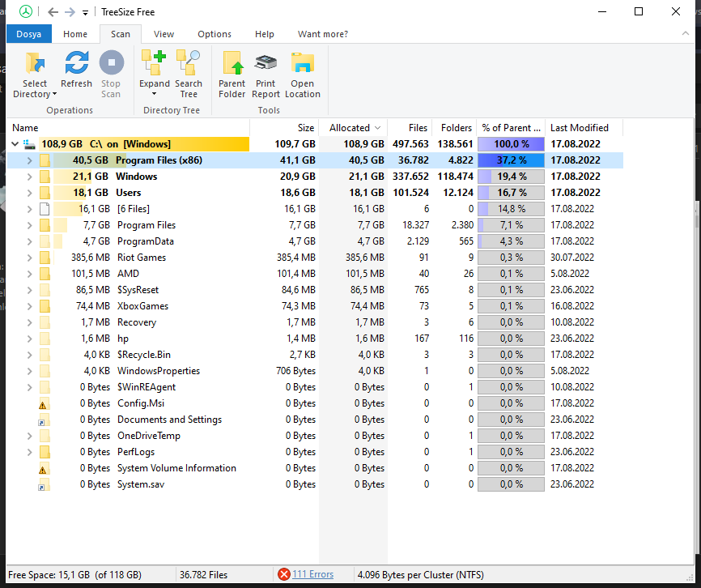Sort by the Allocated column header

(353, 128)
